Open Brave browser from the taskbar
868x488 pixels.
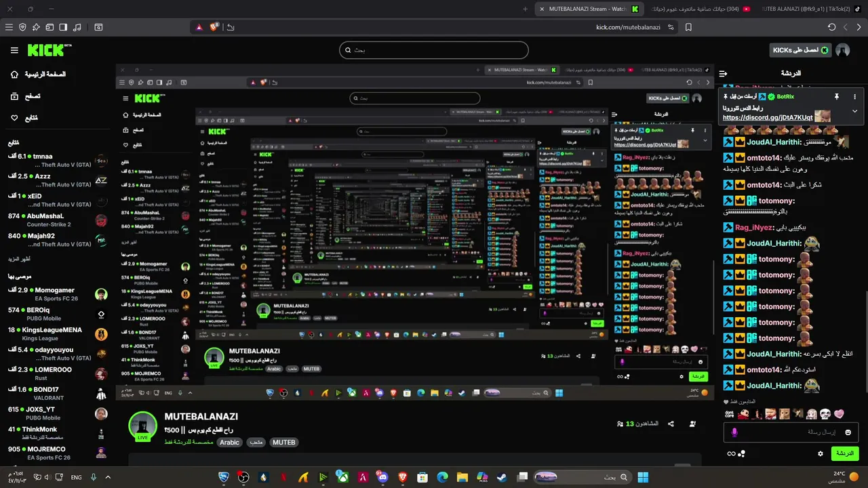[x=403, y=477]
